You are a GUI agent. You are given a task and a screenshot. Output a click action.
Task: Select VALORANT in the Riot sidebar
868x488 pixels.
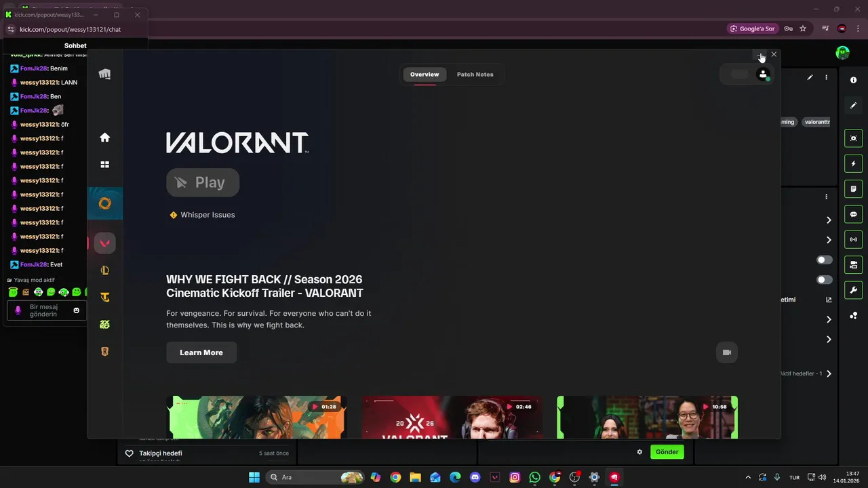click(x=104, y=243)
